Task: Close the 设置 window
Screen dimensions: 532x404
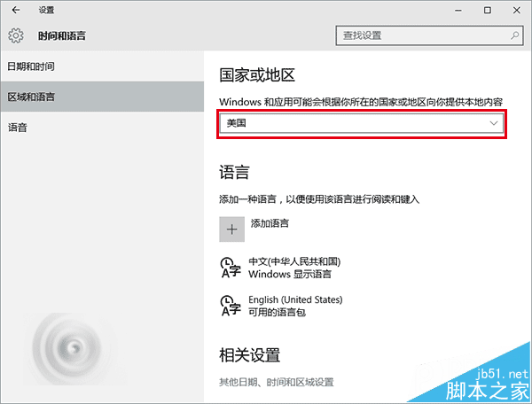Action: click(x=516, y=10)
